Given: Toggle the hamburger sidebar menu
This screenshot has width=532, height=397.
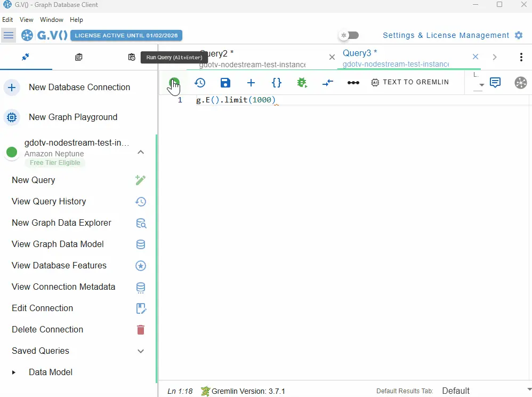Looking at the screenshot, I should pos(9,36).
